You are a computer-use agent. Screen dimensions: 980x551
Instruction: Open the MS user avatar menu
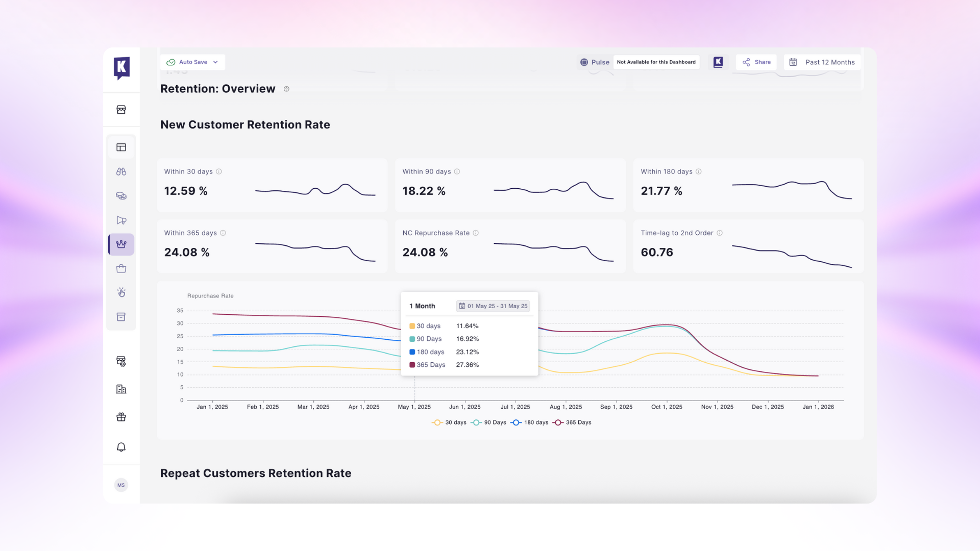pyautogui.click(x=121, y=485)
